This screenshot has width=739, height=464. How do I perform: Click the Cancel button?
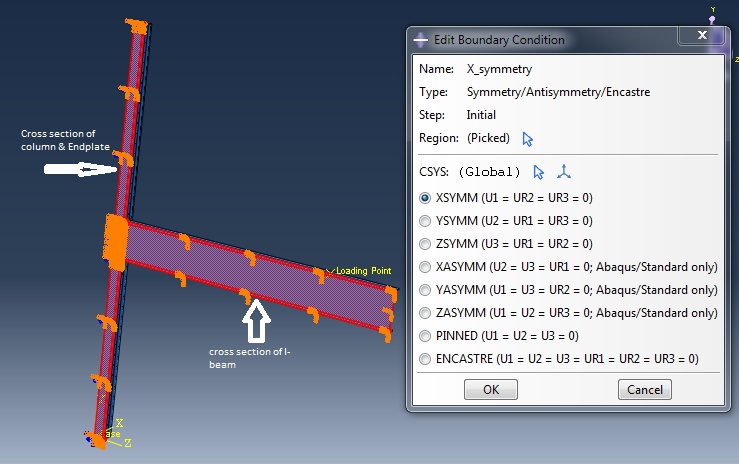[644, 390]
